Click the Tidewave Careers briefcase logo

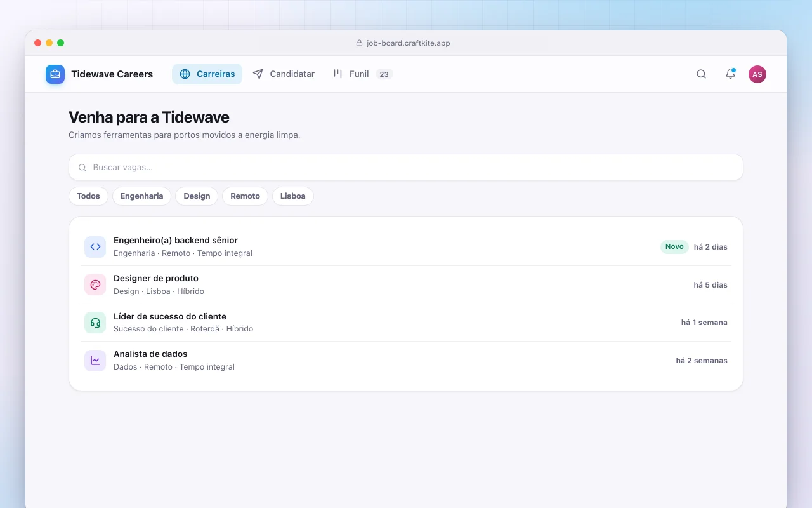point(55,74)
